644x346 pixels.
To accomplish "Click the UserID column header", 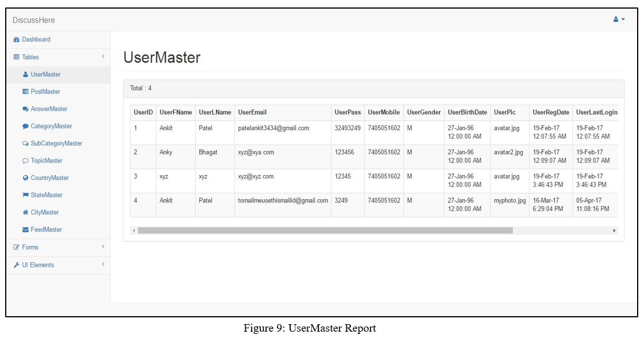I will 143,112.
